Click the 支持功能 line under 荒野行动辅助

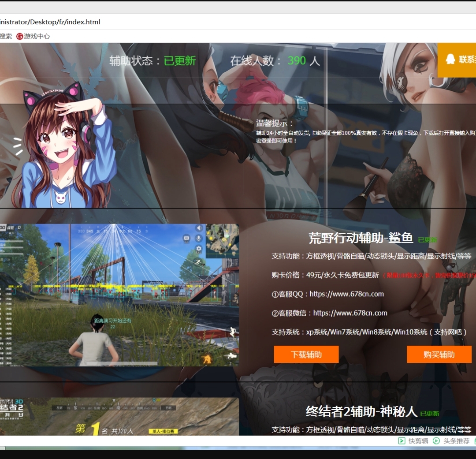click(371, 256)
